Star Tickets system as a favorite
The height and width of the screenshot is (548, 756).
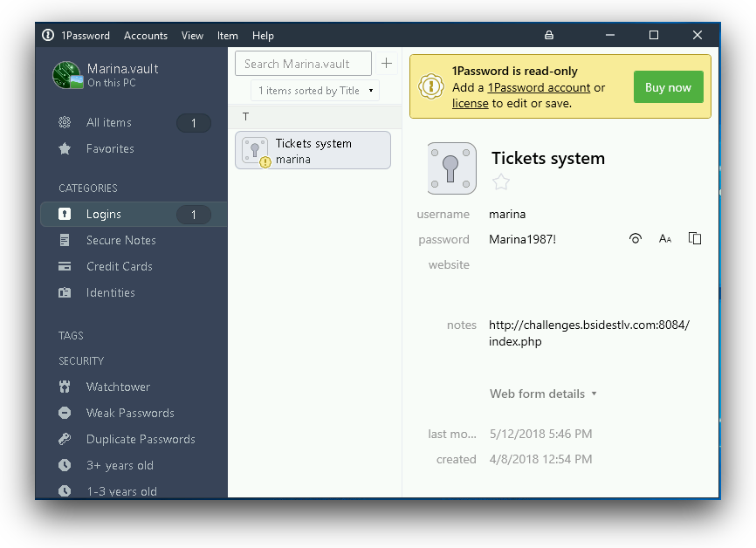(500, 182)
